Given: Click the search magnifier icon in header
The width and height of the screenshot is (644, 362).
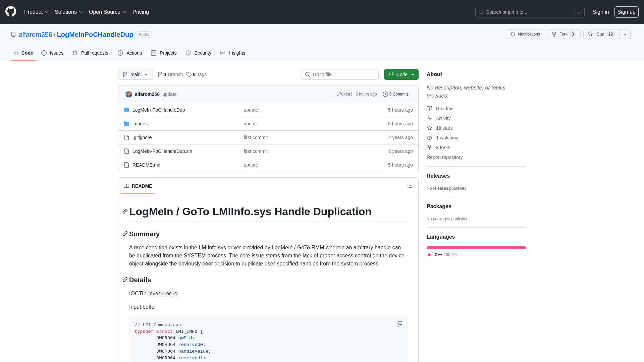Looking at the screenshot, I should tap(481, 12).
